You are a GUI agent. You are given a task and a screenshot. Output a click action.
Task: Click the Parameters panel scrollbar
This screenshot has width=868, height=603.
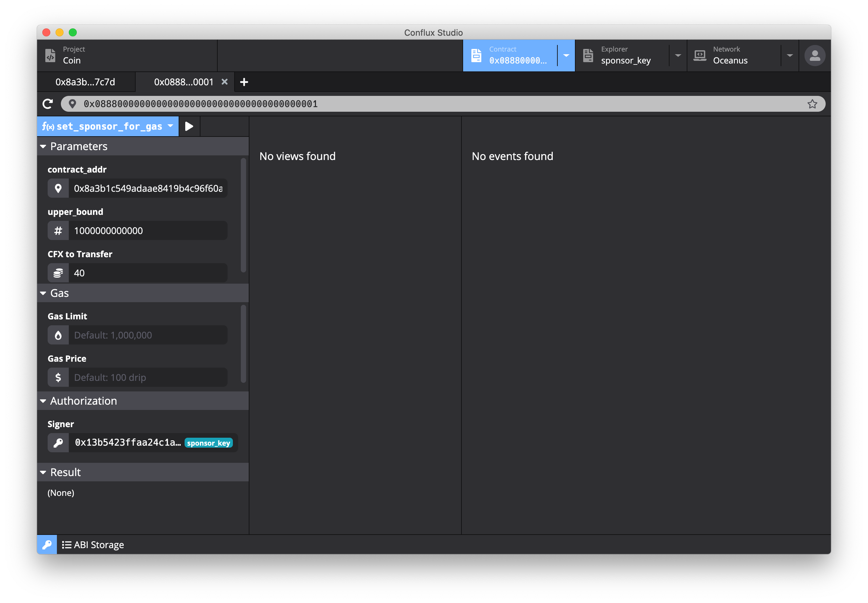pyautogui.click(x=243, y=215)
